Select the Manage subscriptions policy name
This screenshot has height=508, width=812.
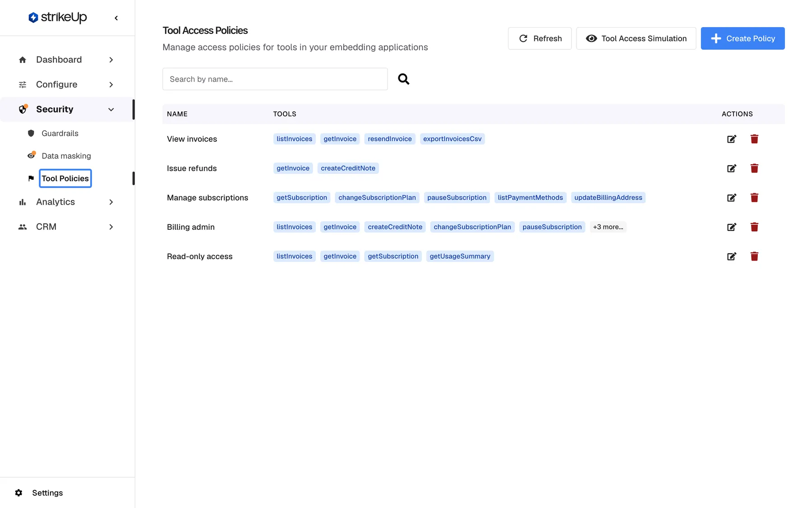click(208, 198)
